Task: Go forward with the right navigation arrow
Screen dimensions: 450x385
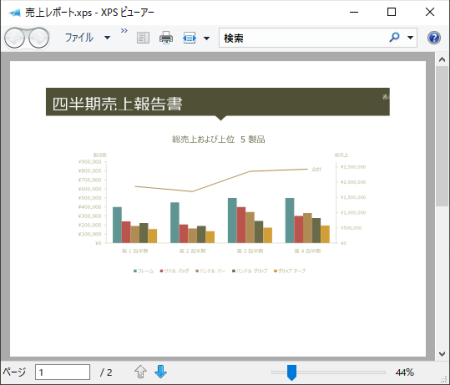Action: coord(39,38)
